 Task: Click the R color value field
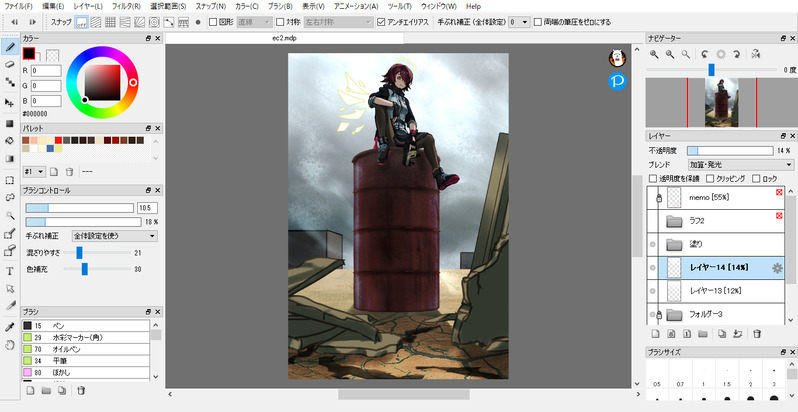coord(46,71)
